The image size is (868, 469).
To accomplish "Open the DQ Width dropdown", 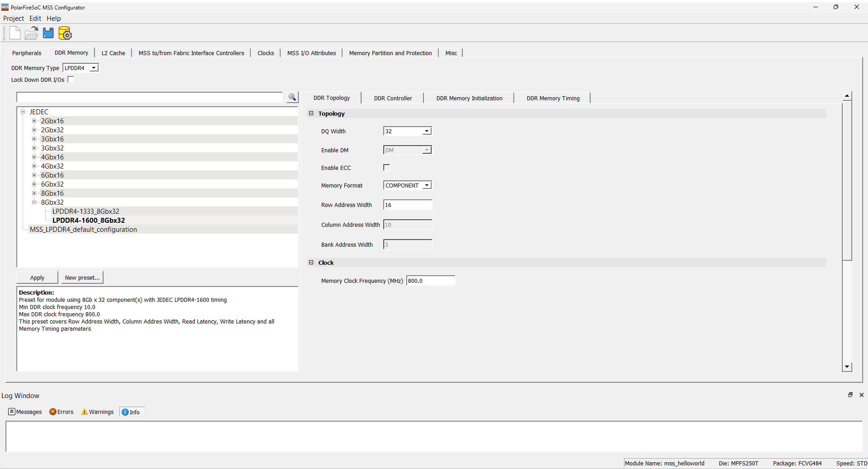I will tap(427, 131).
